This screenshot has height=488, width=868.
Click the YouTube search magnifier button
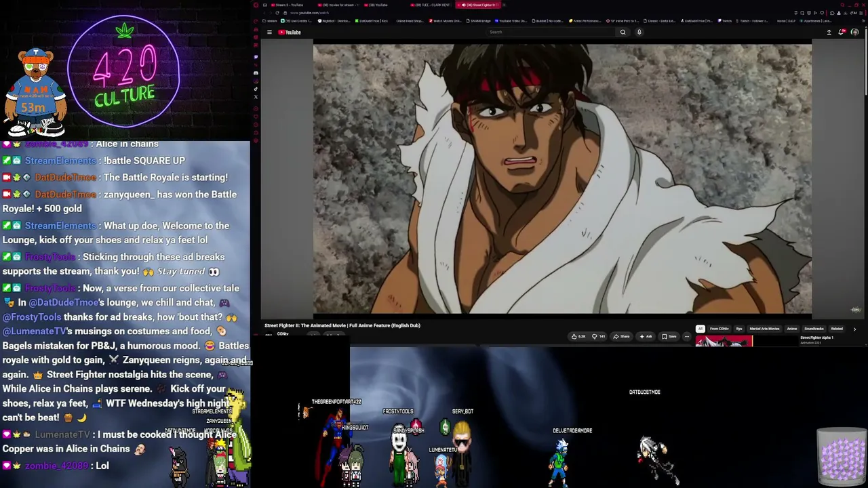623,32
